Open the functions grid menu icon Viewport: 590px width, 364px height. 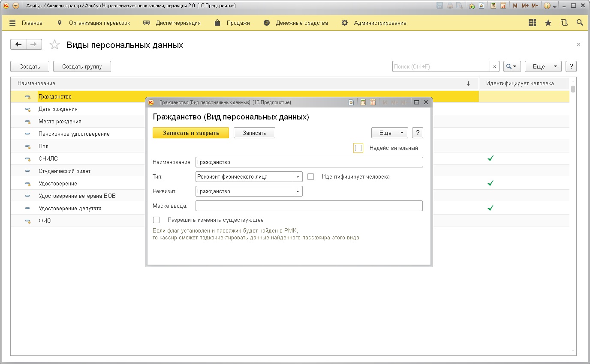click(x=532, y=23)
